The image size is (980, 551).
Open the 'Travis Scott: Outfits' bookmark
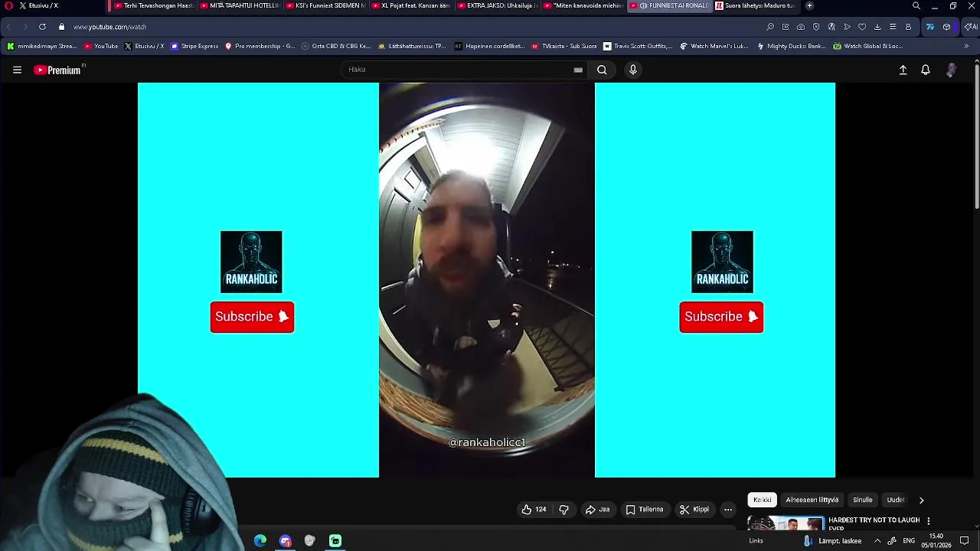click(x=638, y=46)
